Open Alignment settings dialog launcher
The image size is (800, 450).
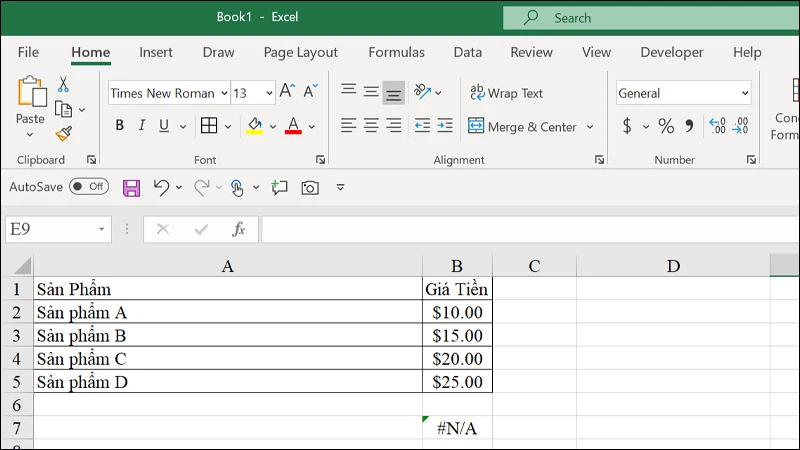click(x=599, y=160)
